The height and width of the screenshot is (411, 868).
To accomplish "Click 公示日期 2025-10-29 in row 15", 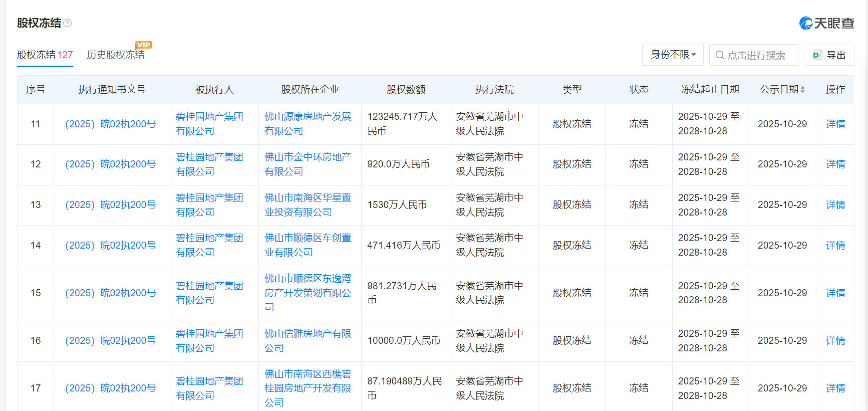I will coord(782,293).
